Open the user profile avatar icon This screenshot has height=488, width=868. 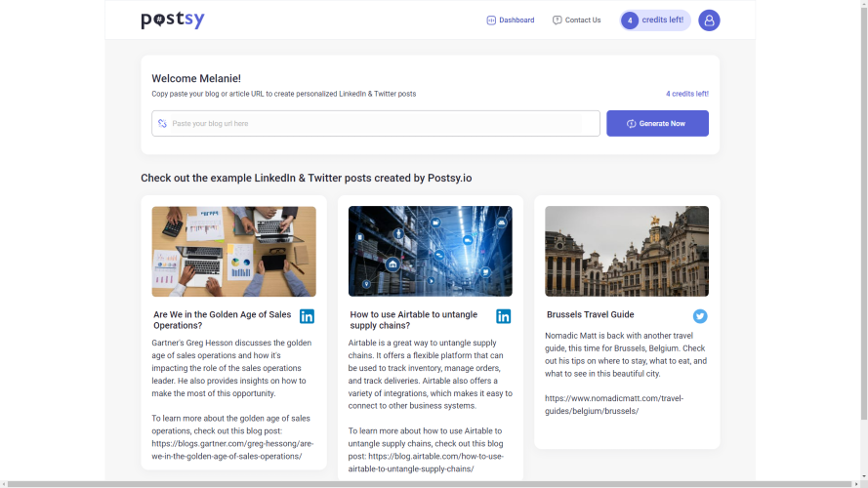click(x=709, y=20)
